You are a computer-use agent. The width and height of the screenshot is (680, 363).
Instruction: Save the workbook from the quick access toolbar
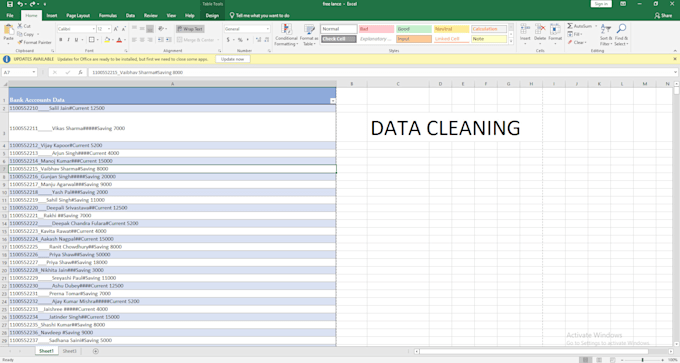pos(10,4)
